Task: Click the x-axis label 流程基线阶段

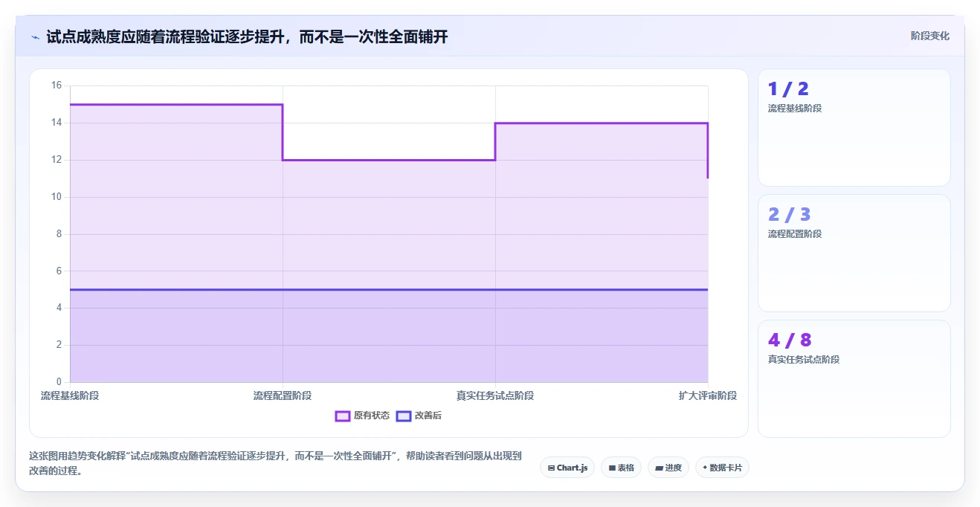Action: [x=70, y=395]
